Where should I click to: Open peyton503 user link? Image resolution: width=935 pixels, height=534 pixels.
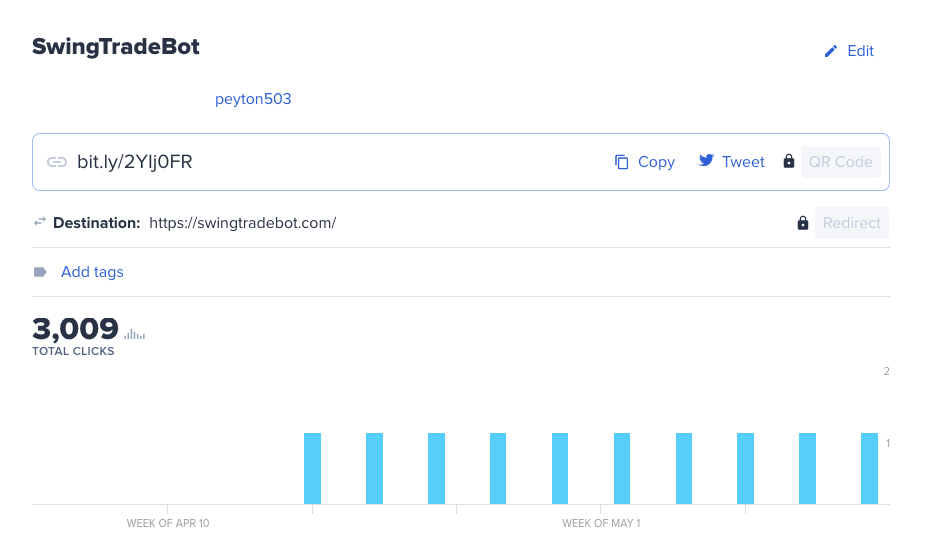point(253,99)
